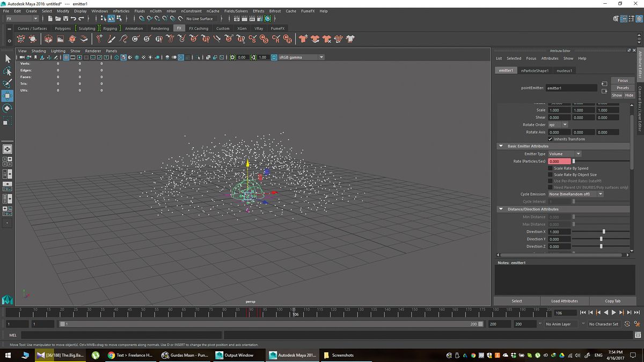This screenshot has height=362, width=644.
Task: Open the Emitter Type dropdown
Action: [578, 154]
